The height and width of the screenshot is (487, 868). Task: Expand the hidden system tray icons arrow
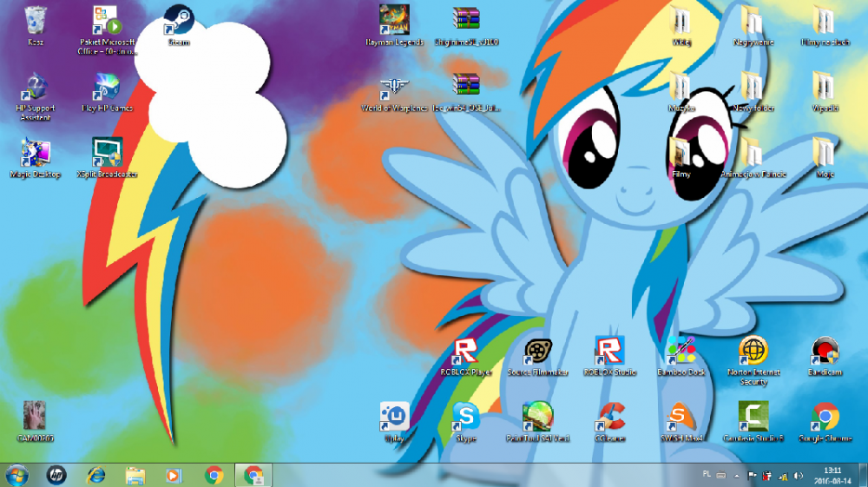(x=736, y=476)
